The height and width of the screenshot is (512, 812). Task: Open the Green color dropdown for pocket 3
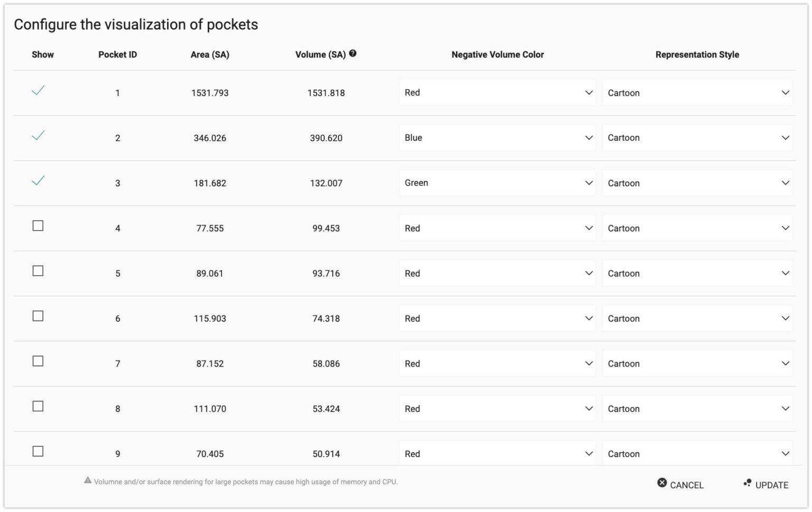[x=497, y=183]
